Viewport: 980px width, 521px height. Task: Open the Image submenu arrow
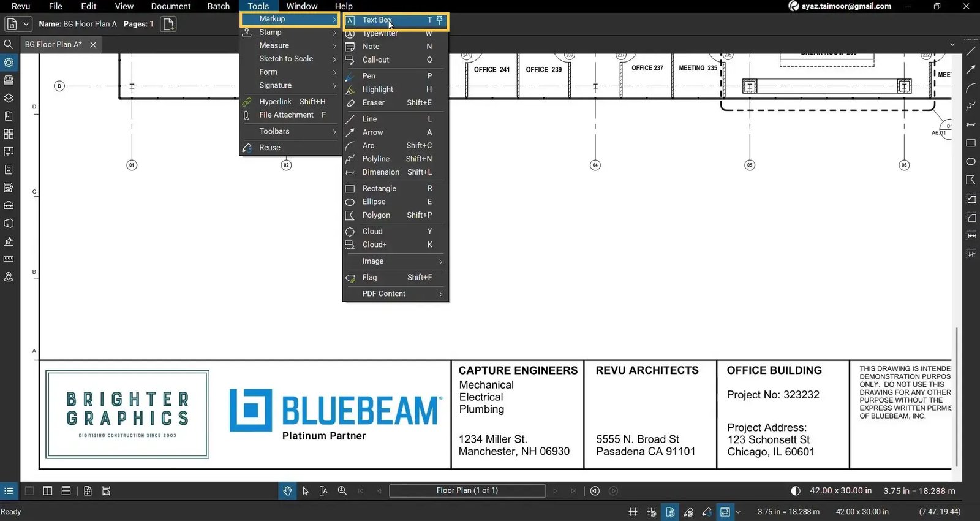point(440,262)
